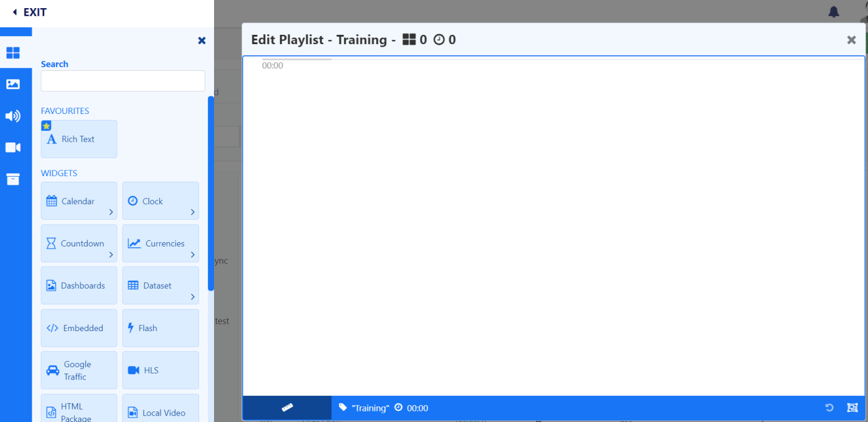Screen dimensions: 868x422
Task: Expand the Currencies widget chevron
Action: pos(193,255)
